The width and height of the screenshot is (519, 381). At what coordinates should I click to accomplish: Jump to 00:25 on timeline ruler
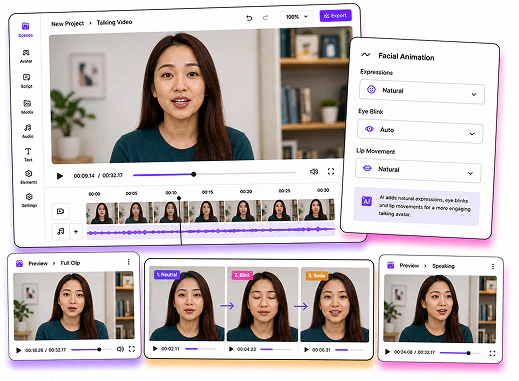coord(284,191)
